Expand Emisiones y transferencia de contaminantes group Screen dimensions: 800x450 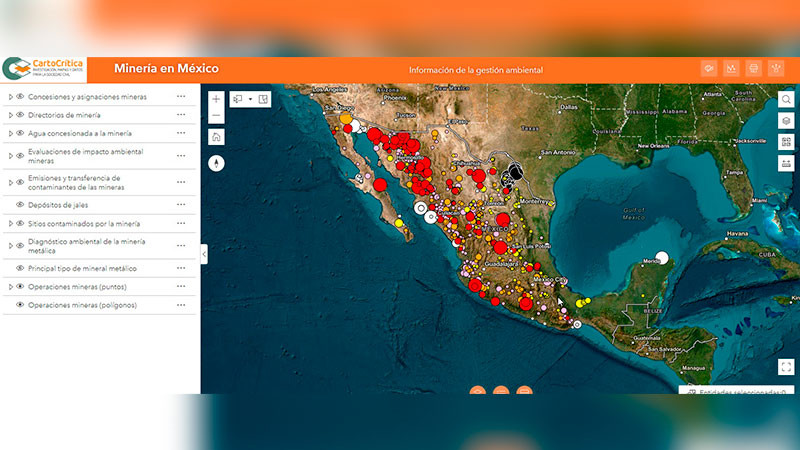click(x=10, y=182)
